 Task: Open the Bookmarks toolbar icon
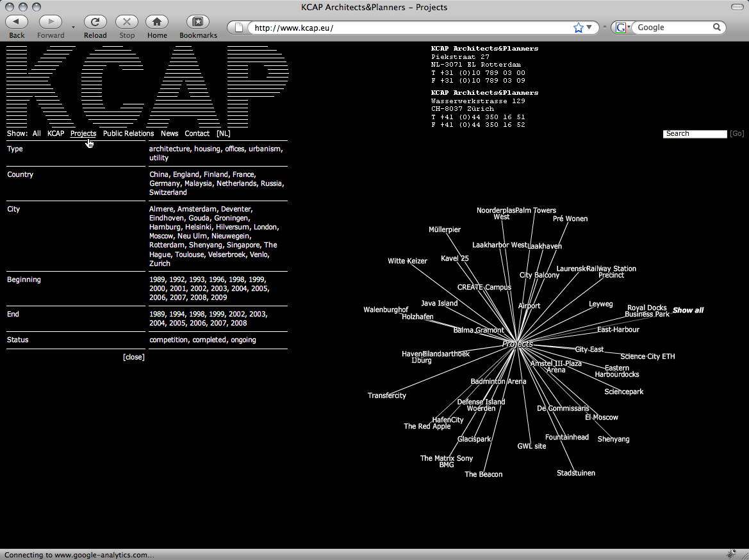click(x=198, y=22)
